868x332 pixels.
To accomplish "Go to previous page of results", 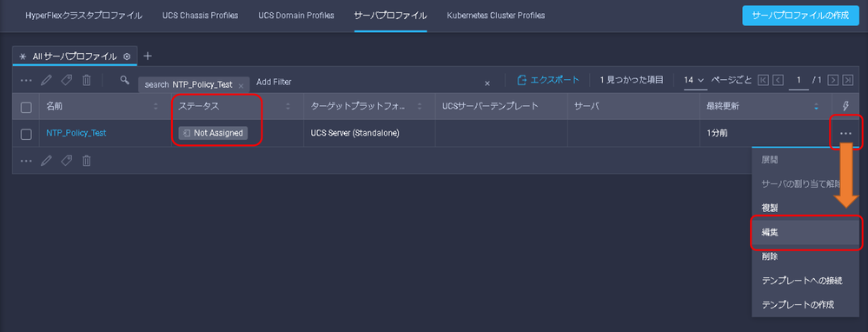I will pyautogui.click(x=778, y=80).
